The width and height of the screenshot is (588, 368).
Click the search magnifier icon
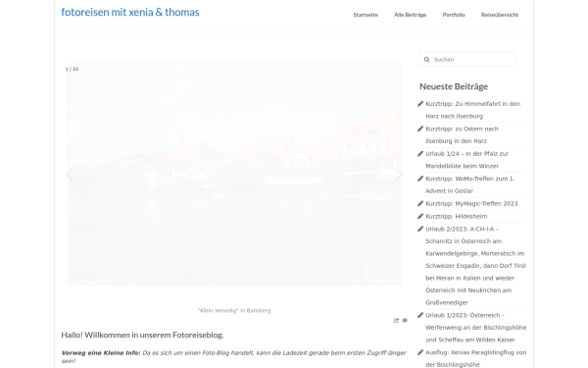(426, 60)
